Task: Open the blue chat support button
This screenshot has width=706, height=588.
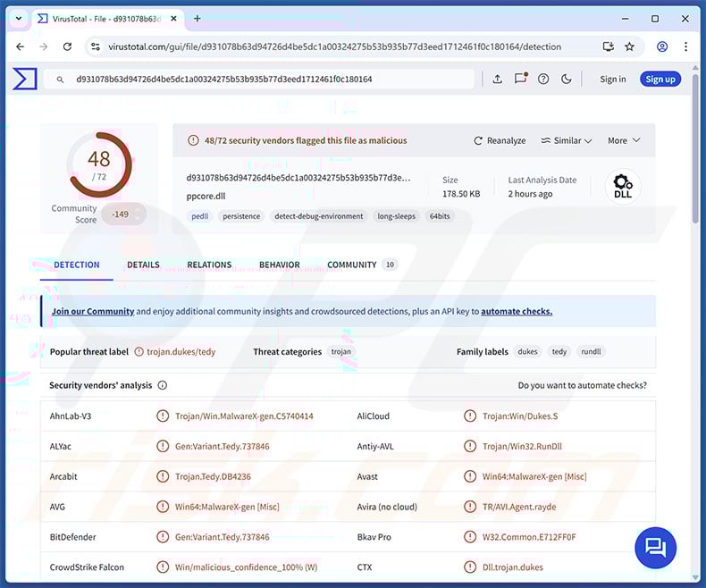Action: (655, 548)
